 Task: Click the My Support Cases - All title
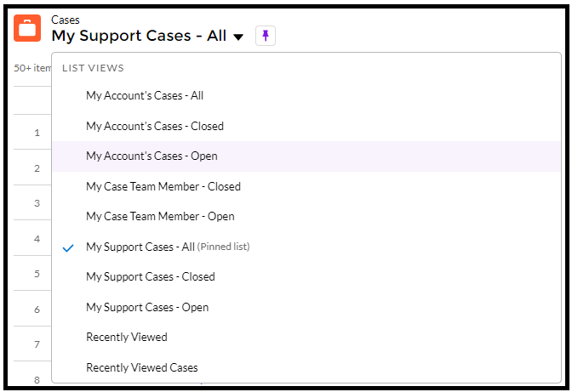coord(139,36)
